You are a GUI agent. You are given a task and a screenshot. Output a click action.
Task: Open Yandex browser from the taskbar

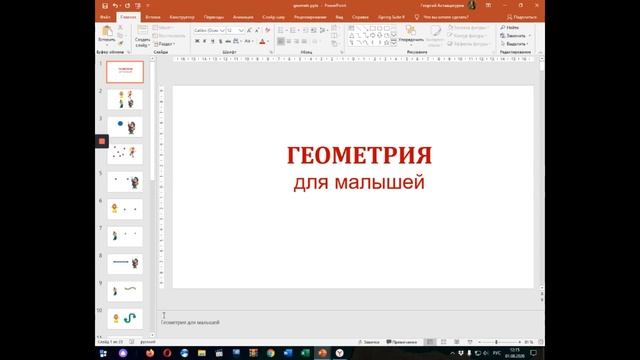click(x=340, y=353)
